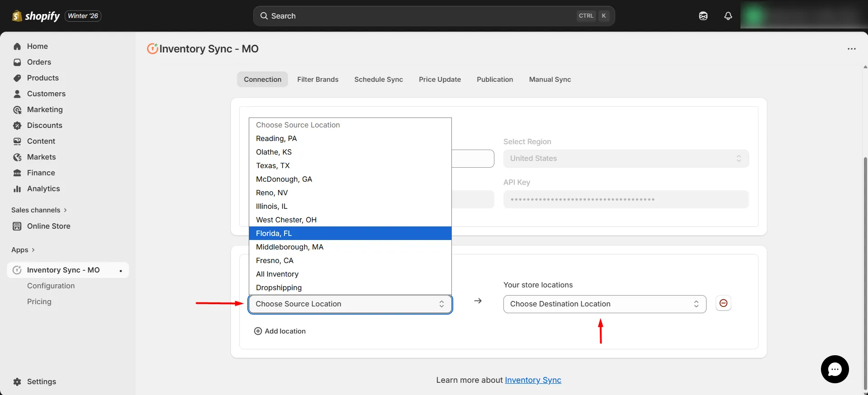
Task: Select Dropshipping option
Action: [x=350, y=287]
